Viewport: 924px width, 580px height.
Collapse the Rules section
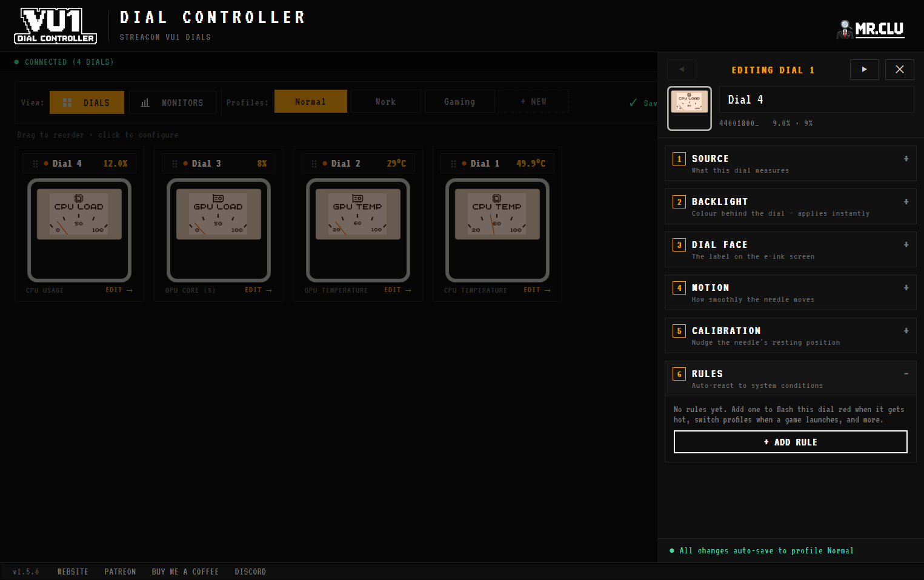click(791, 379)
